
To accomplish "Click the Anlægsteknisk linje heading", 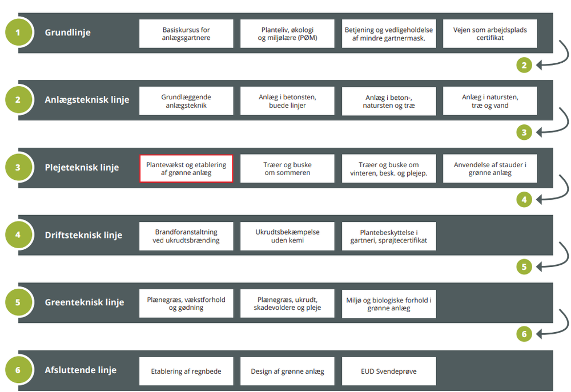I will [x=87, y=100].
